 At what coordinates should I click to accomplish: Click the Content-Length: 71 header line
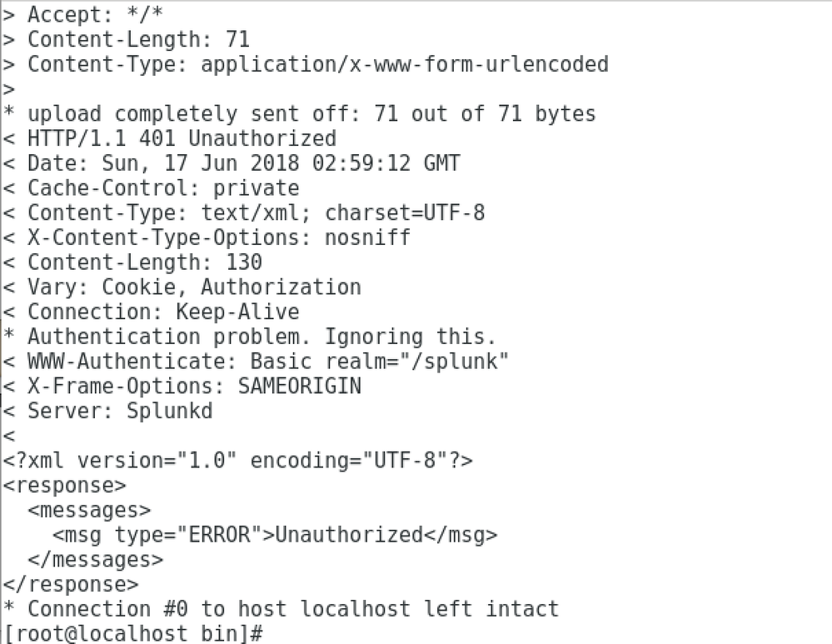click(127, 40)
